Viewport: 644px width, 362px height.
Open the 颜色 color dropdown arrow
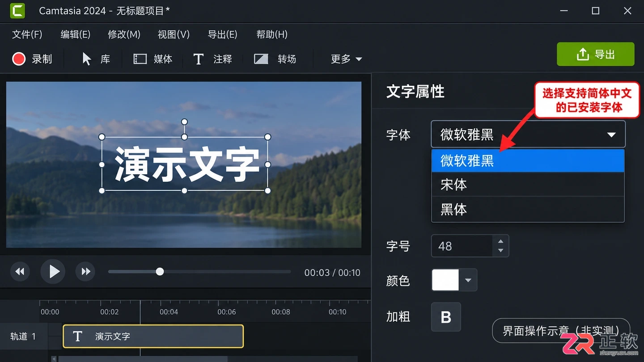point(468,280)
